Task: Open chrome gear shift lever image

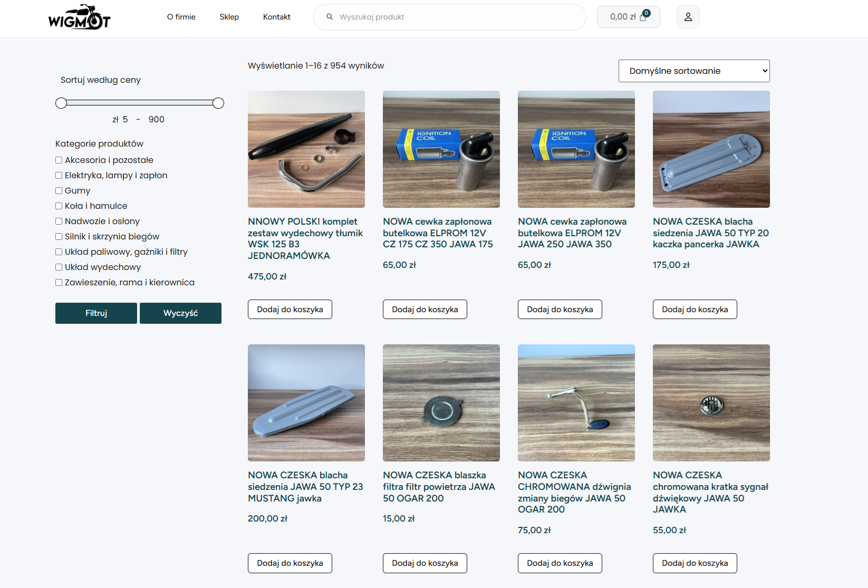Action: coord(576,403)
